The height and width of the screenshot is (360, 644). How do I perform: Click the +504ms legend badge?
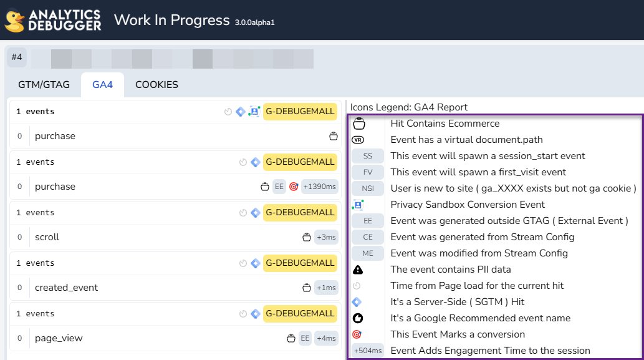368,351
